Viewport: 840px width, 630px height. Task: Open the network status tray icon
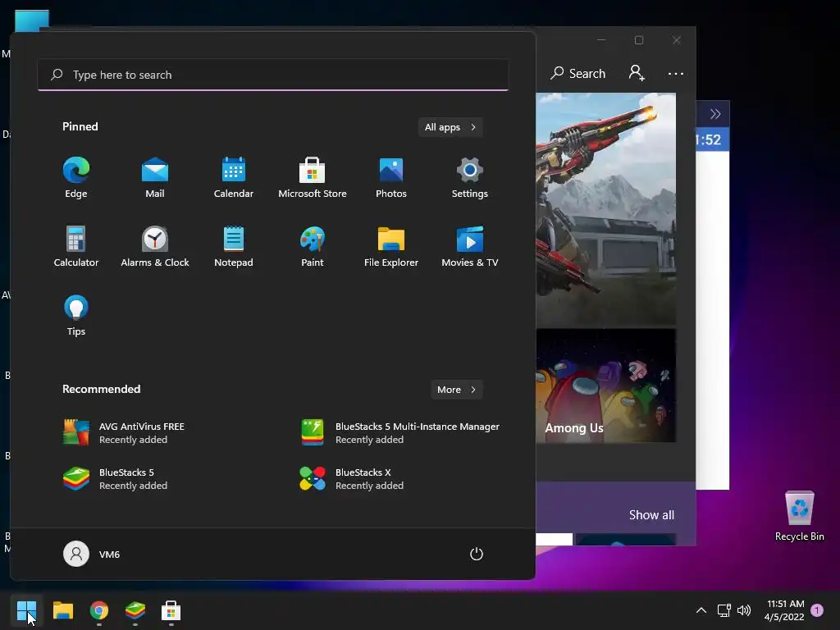[724, 610]
